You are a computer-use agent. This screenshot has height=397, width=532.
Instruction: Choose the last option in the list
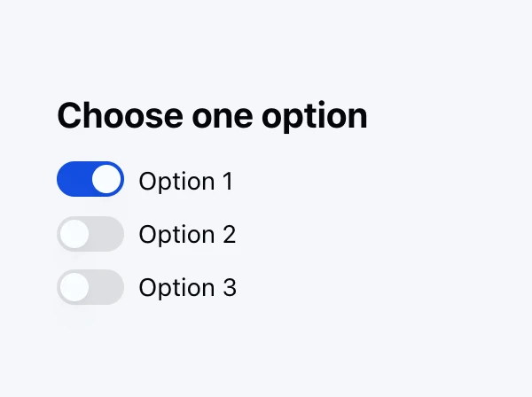(x=90, y=287)
